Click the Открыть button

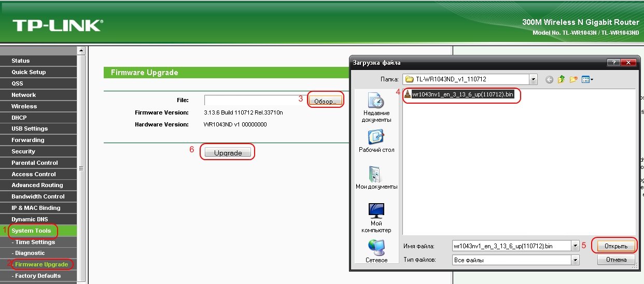click(x=616, y=246)
